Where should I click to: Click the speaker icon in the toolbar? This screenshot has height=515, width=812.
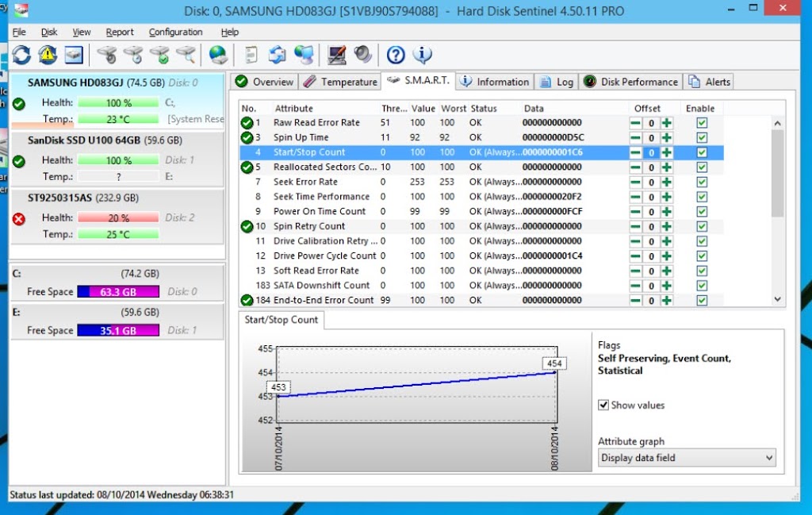[x=363, y=55]
